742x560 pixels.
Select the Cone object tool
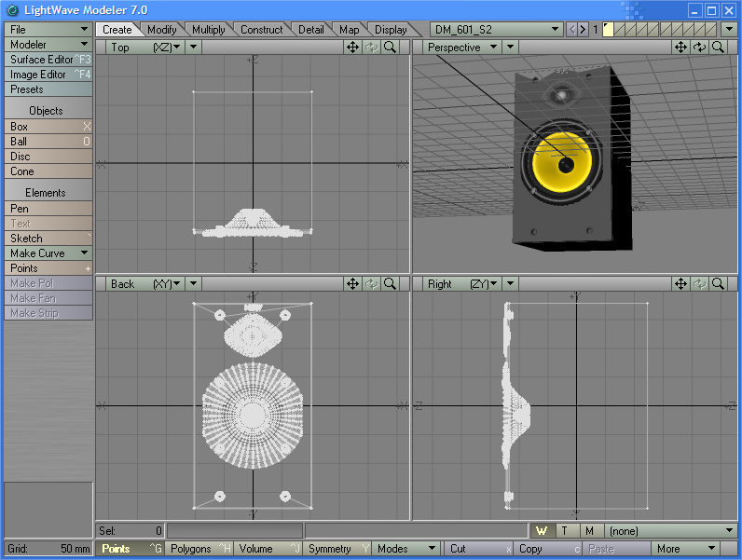(x=48, y=171)
